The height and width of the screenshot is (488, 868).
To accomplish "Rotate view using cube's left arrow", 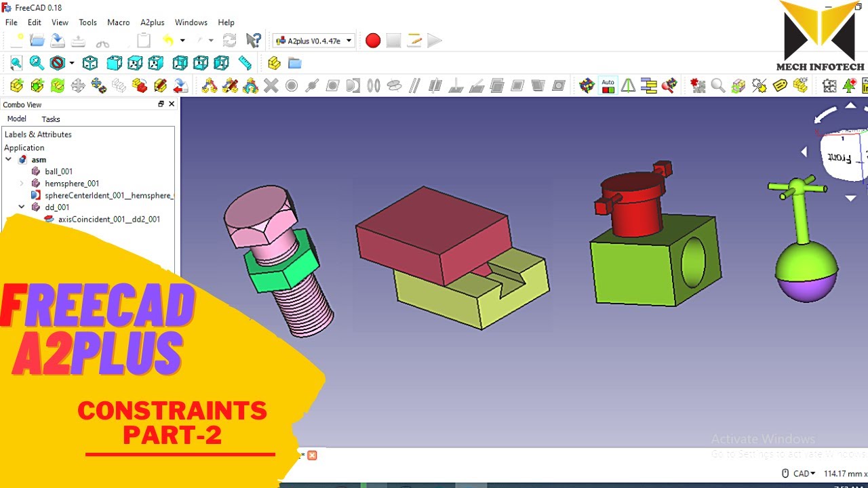I will pyautogui.click(x=805, y=152).
